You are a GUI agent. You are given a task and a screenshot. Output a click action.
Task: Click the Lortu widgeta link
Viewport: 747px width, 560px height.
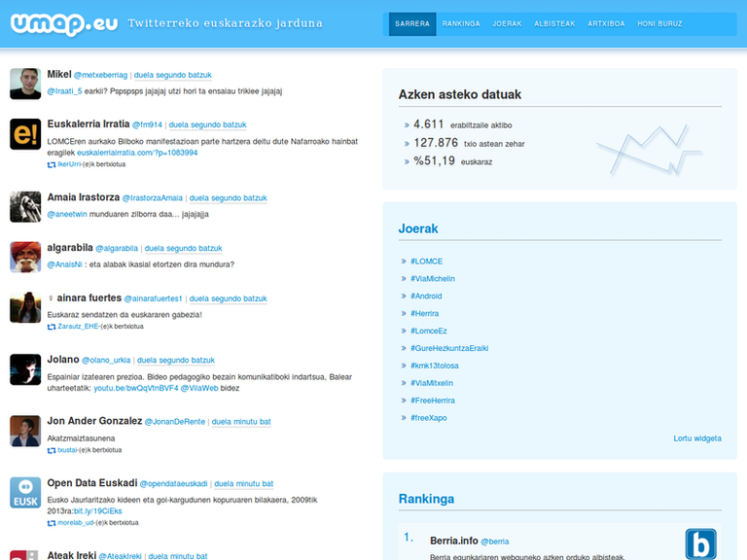(x=697, y=438)
